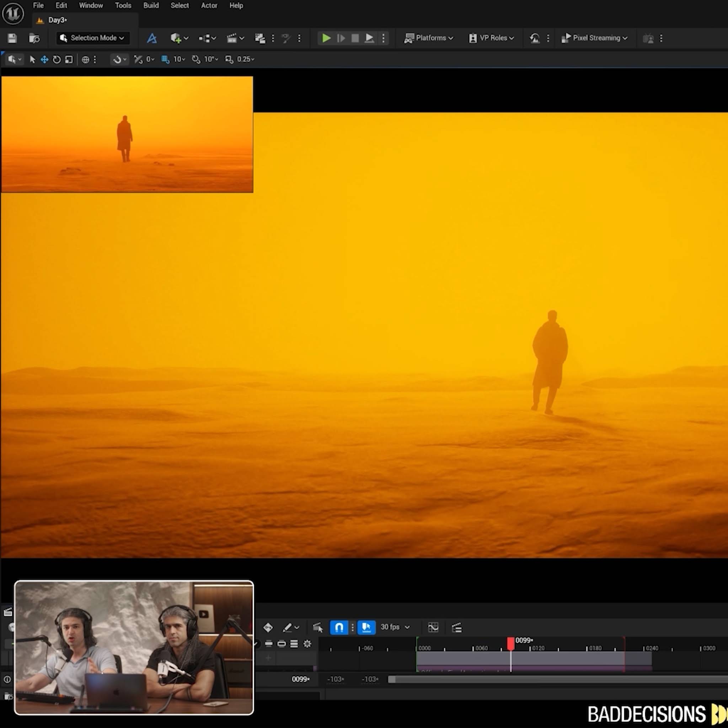
Task: Open play options three-dot menu
Action: [384, 38]
